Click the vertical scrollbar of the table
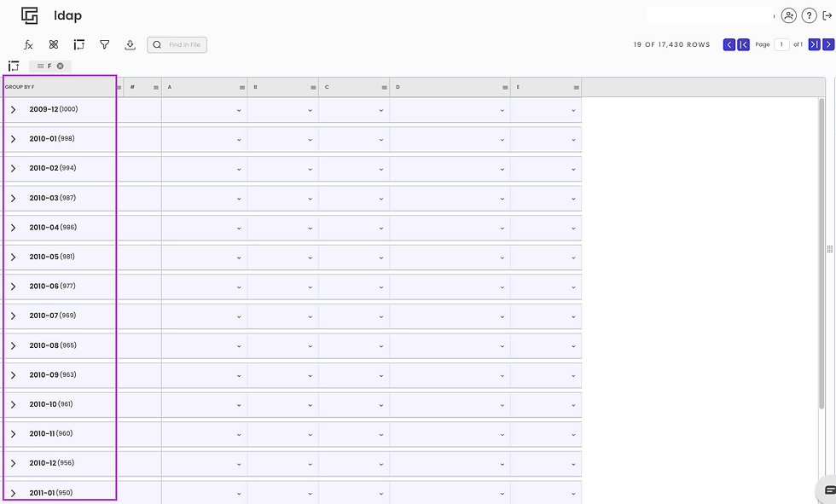Viewport: 836px width, 504px height. tap(821, 253)
